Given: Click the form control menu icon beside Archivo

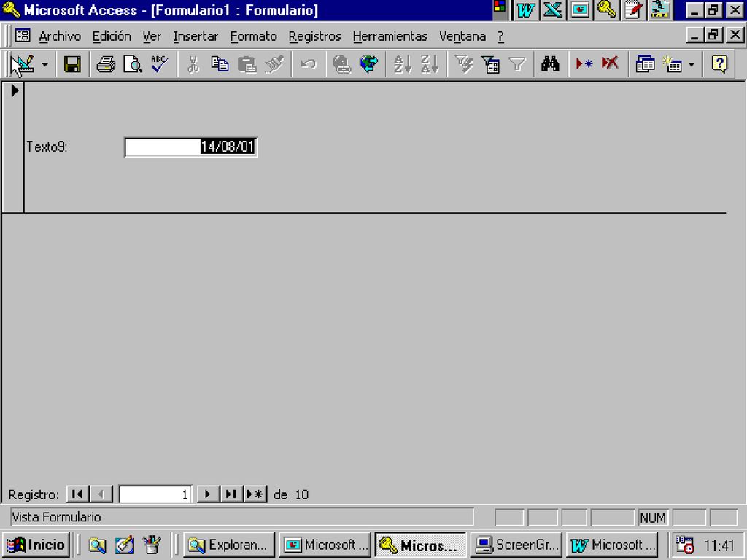Looking at the screenshot, I should coord(23,35).
